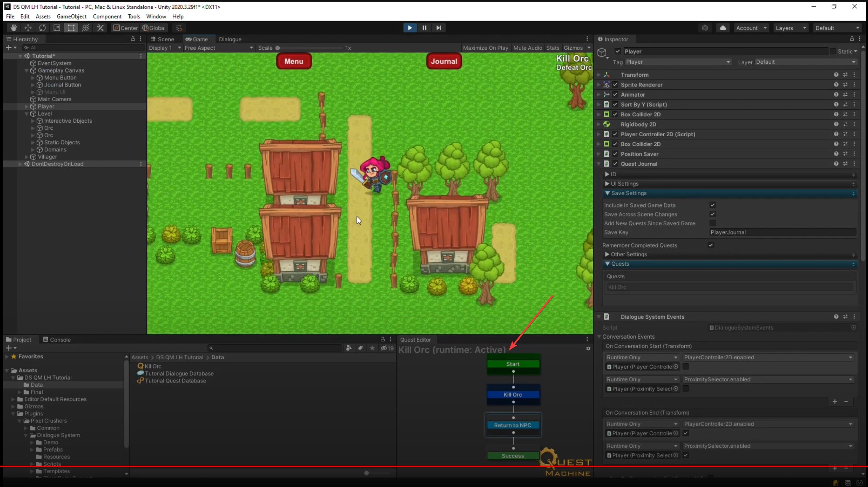This screenshot has width=868, height=487.
Task: Open the Tag dropdown
Action: pyautogui.click(x=678, y=62)
